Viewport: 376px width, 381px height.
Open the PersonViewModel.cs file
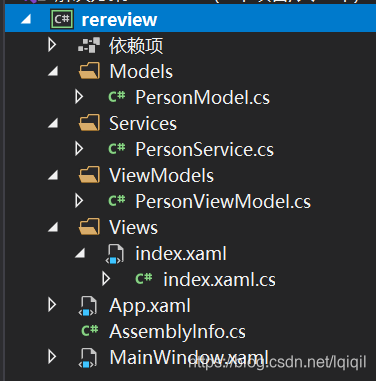tap(223, 201)
